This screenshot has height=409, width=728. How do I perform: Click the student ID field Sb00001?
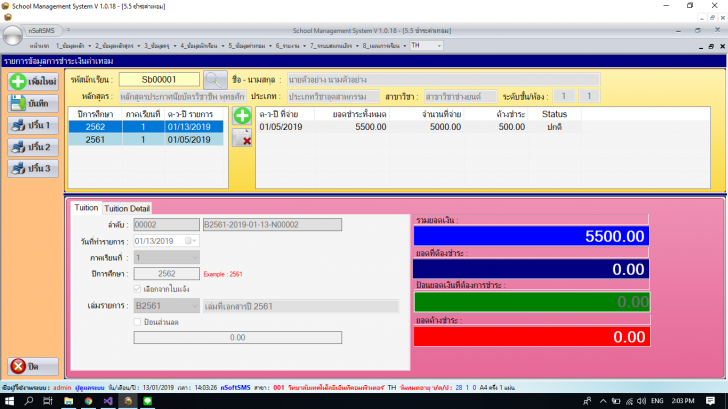point(159,79)
